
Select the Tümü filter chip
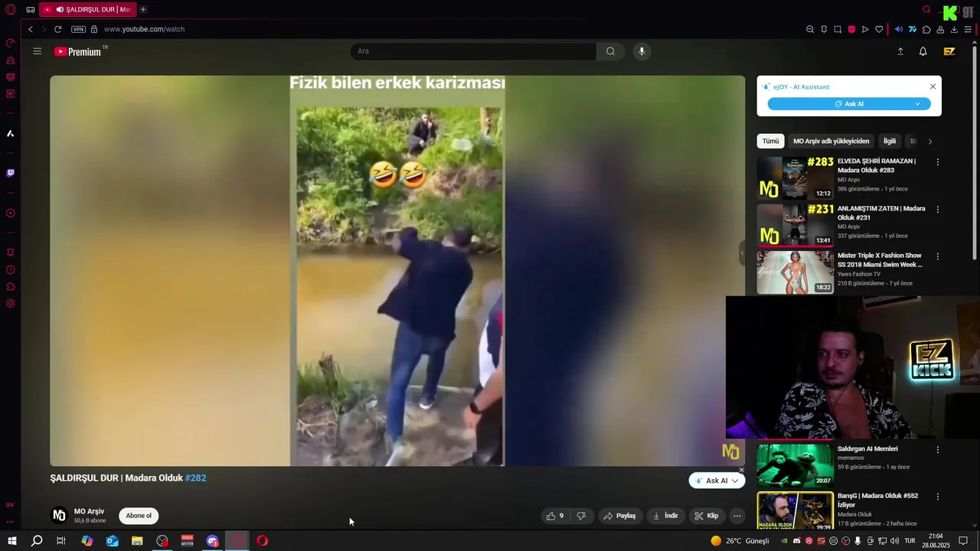pyautogui.click(x=770, y=141)
